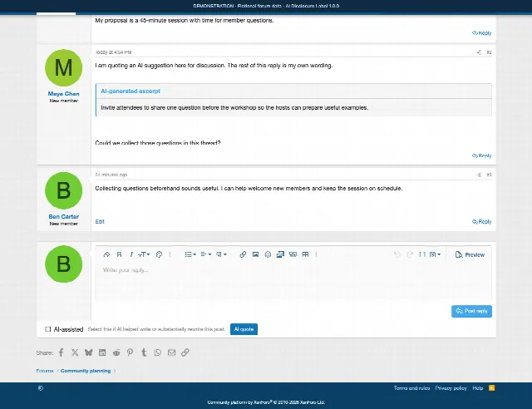Image resolution: width=532 pixels, height=409 pixels.
Task: Reply to Maya Chen's post
Action: click(481, 155)
